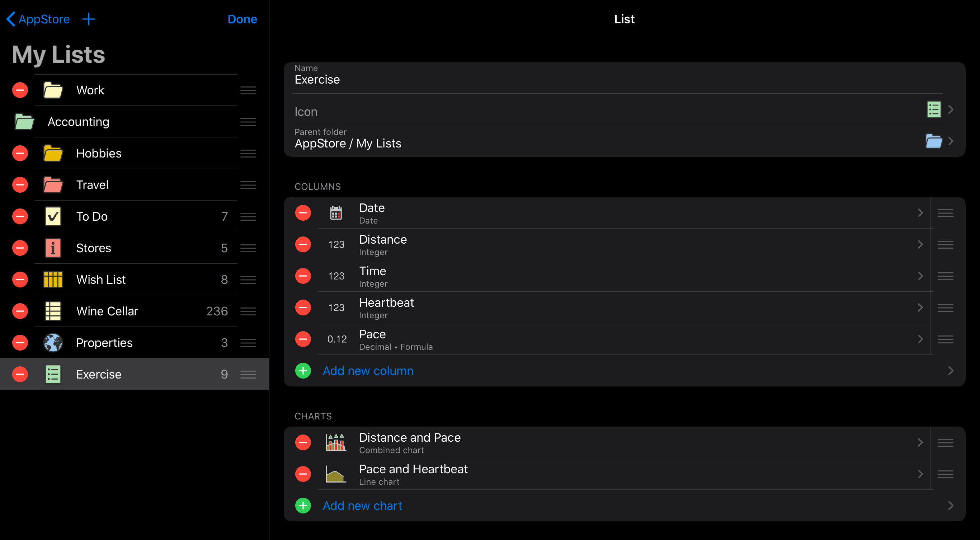Tap the red minus beside Pace and Heartbeat

[x=303, y=474]
